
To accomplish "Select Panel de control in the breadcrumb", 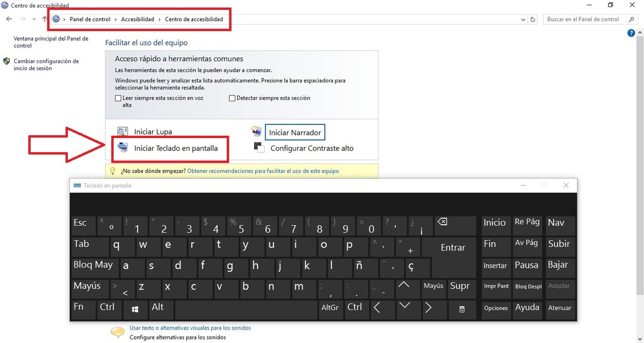I will pos(90,19).
